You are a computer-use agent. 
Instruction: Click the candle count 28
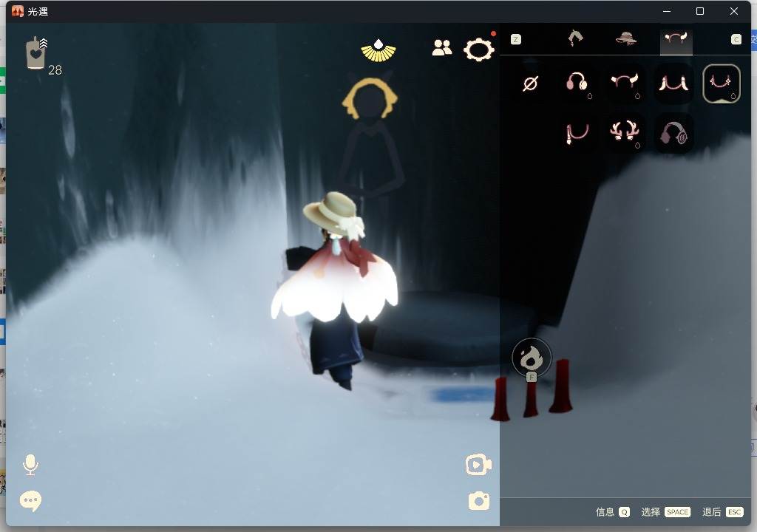pos(55,70)
